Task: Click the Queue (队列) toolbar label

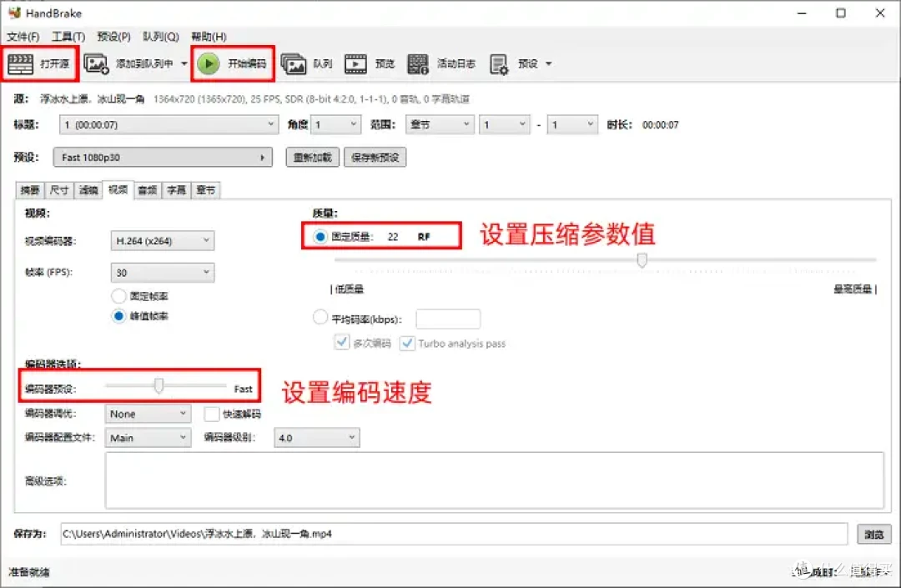Action: (323, 63)
